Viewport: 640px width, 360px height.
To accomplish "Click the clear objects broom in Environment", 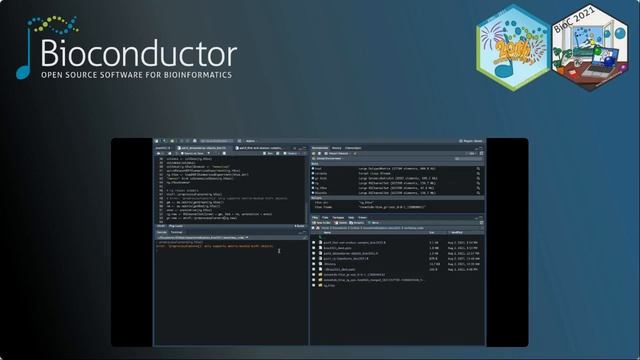I will (355, 153).
